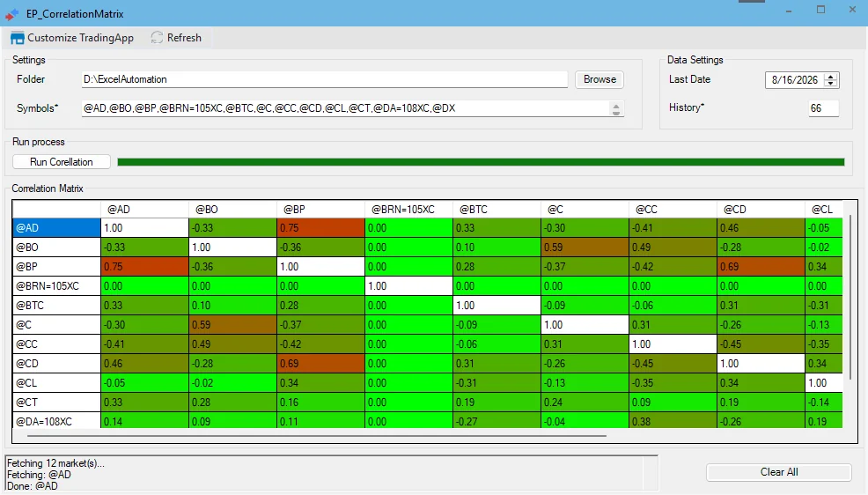This screenshot has height=495, width=868.
Task: Click the matrix horizontal scrollbar
Action: (x=317, y=436)
